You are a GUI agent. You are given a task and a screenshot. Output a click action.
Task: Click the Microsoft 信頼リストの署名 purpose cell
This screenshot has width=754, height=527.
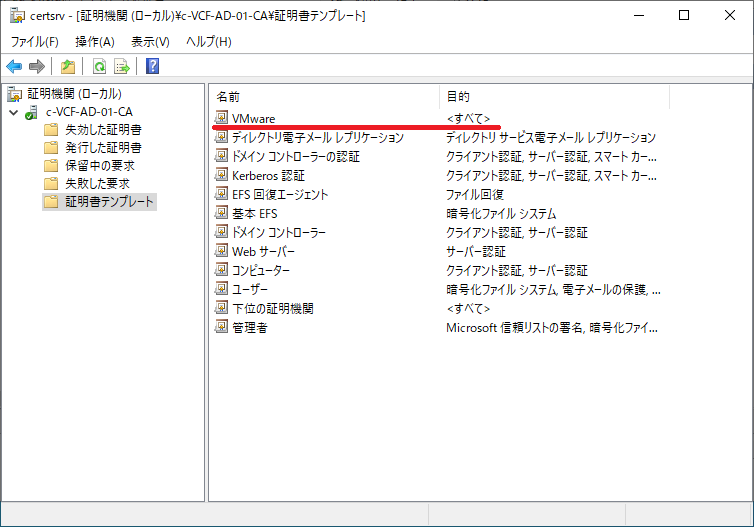point(552,327)
